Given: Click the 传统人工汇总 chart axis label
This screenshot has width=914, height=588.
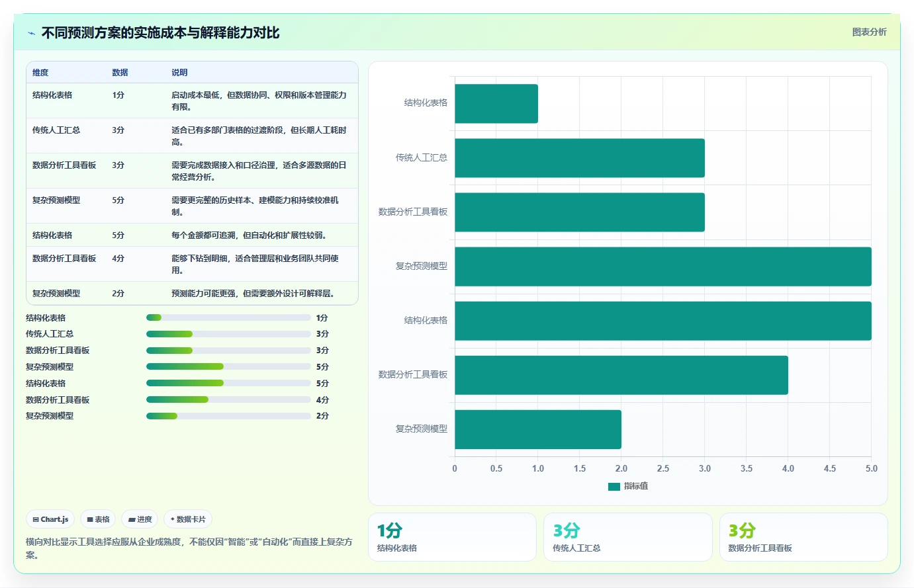Looking at the screenshot, I should click(422, 157).
